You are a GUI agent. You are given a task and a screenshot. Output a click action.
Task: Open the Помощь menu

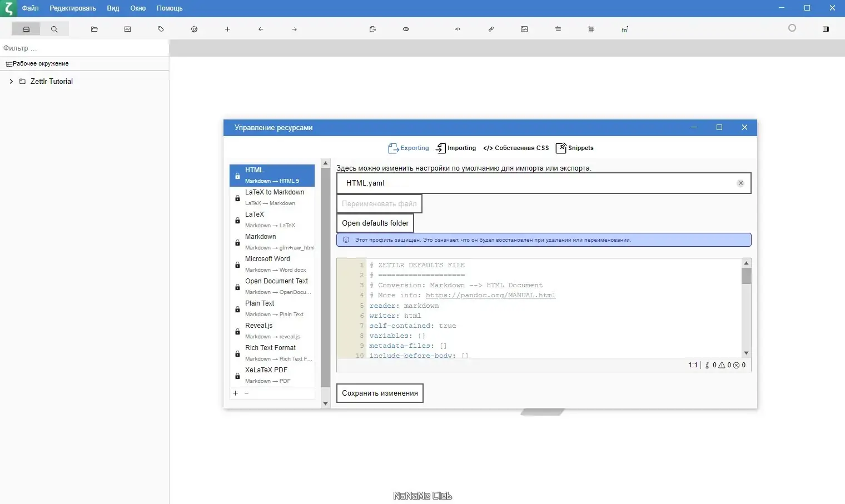coord(170,8)
